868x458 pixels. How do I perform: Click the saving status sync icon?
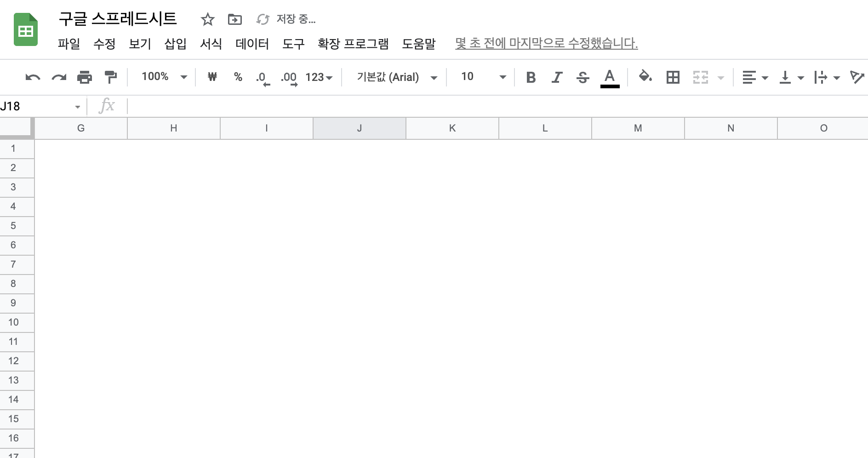coord(263,19)
